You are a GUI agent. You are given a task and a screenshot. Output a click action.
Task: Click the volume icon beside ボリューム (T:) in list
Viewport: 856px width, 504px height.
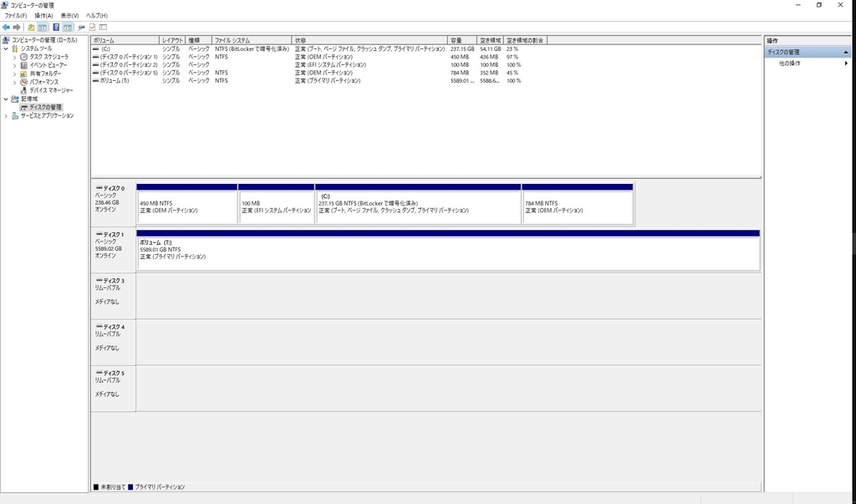[x=96, y=81]
